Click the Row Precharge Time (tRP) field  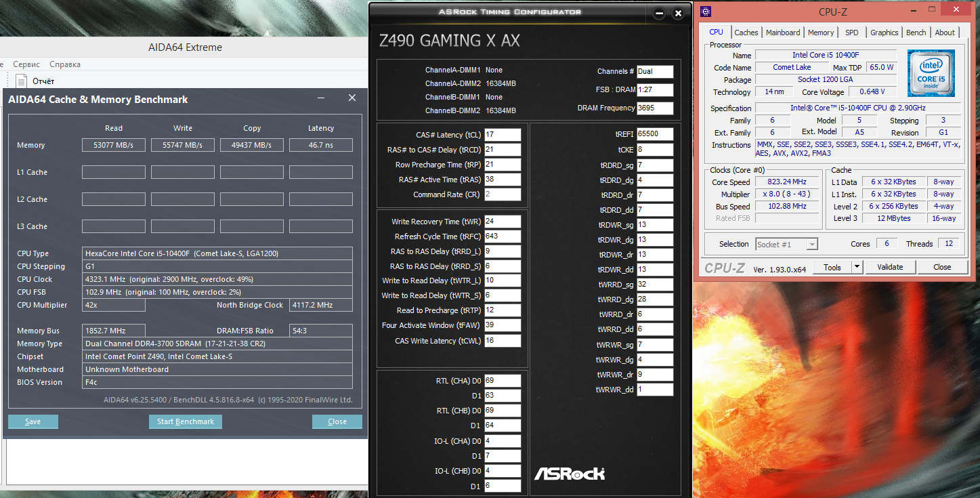(503, 165)
